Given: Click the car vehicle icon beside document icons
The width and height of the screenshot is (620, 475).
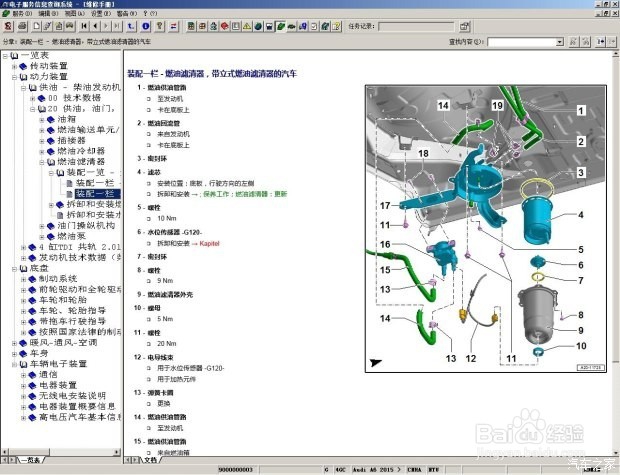Looking at the screenshot, I should (x=70, y=26).
